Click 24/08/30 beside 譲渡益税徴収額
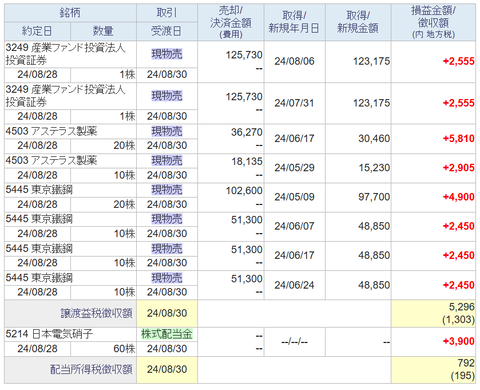Screen dimensions: 480x390 coord(167,313)
